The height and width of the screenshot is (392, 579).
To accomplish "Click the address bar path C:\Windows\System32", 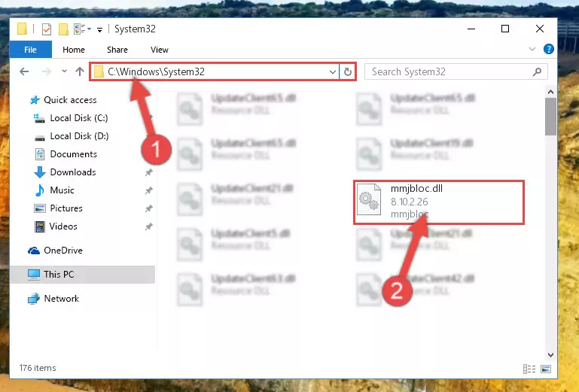I will (156, 71).
